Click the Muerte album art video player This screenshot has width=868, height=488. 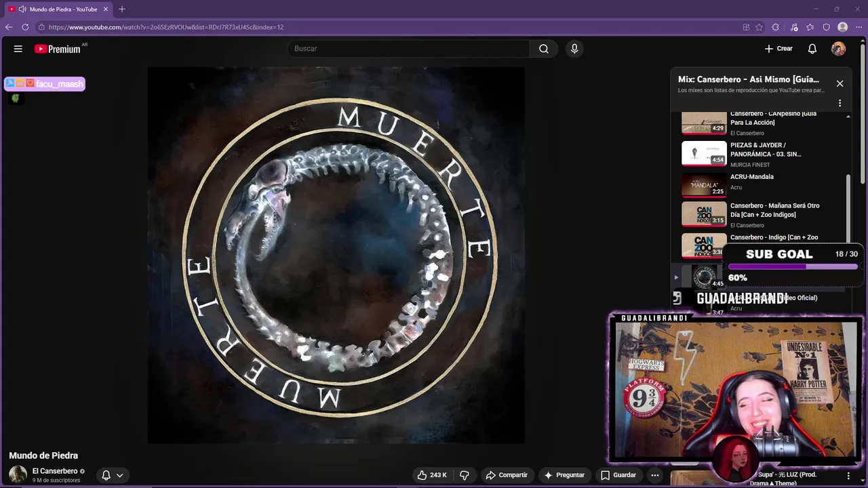click(x=336, y=255)
